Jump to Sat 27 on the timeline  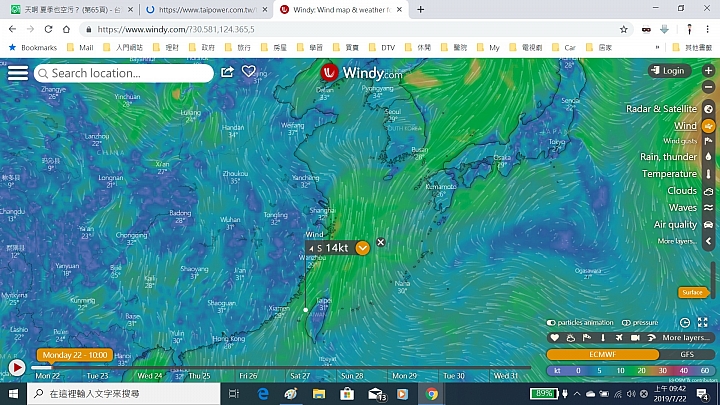click(300, 376)
